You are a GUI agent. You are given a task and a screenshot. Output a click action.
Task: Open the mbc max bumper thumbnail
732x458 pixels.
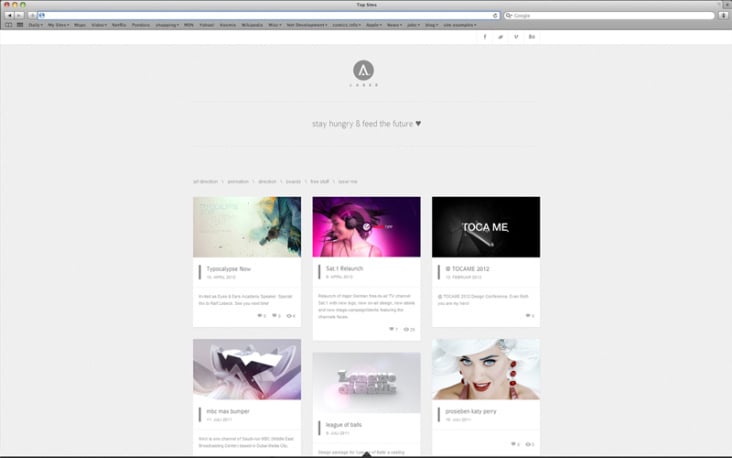coord(247,369)
